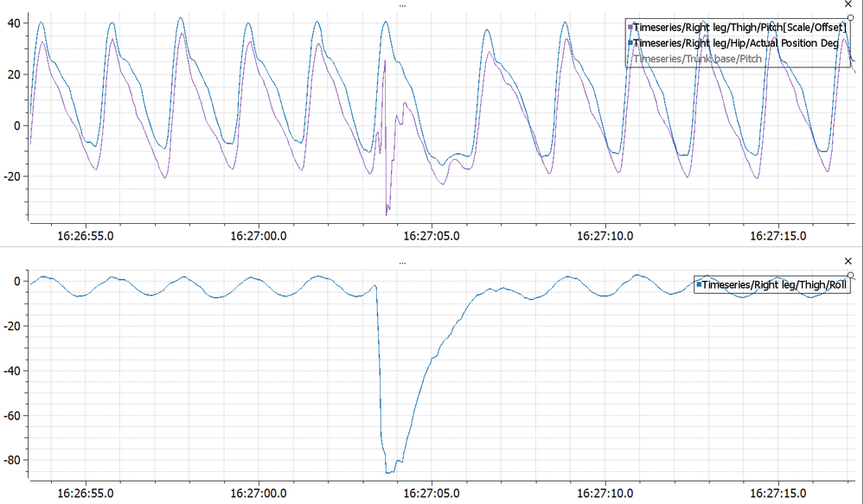Click the 20 value on the pitch plot Y axis
Viewport: 864px width, 504px height.
point(14,74)
